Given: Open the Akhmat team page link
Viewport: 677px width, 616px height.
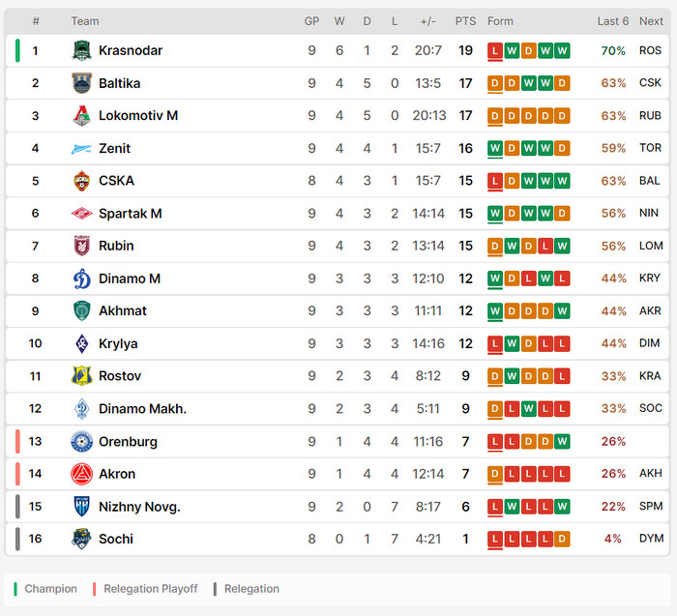Looking at the screenshot, I should click(123, 311).
